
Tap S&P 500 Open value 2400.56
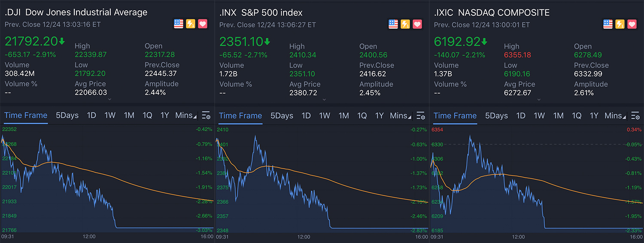(373, 55)
